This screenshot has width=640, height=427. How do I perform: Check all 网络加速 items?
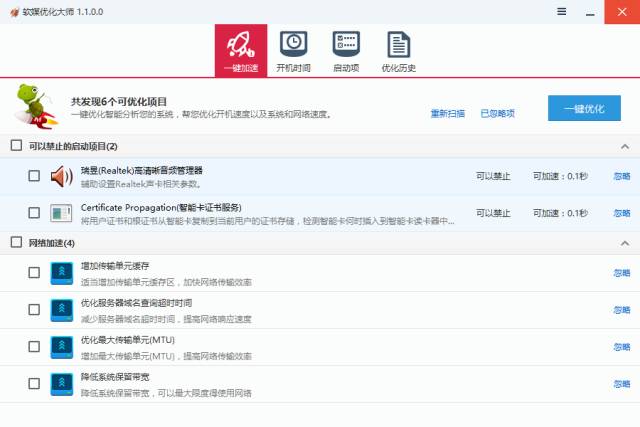16,242
